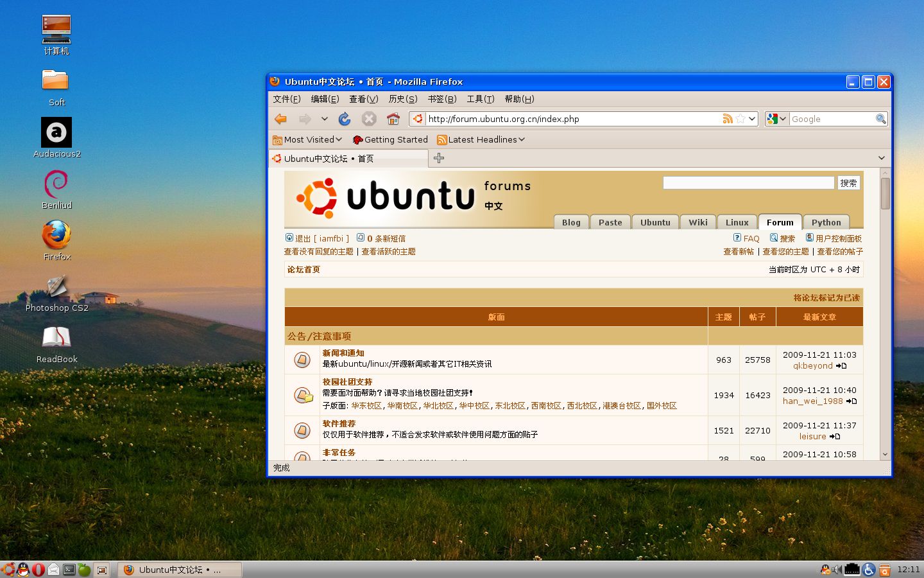Launch Firefox from the desktop shortcut

point(56,240)
